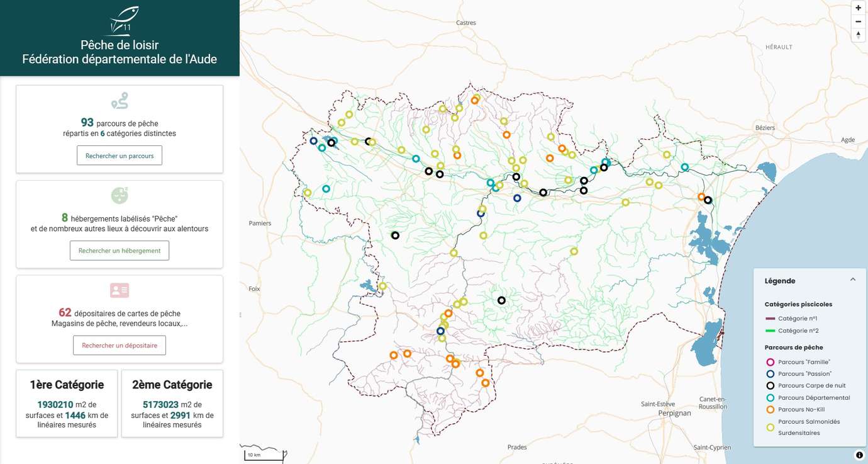Screen dimensions: 868x464
Task: Click the fishing route icon above 93 parcours
Action: click(x=120, y=101)
